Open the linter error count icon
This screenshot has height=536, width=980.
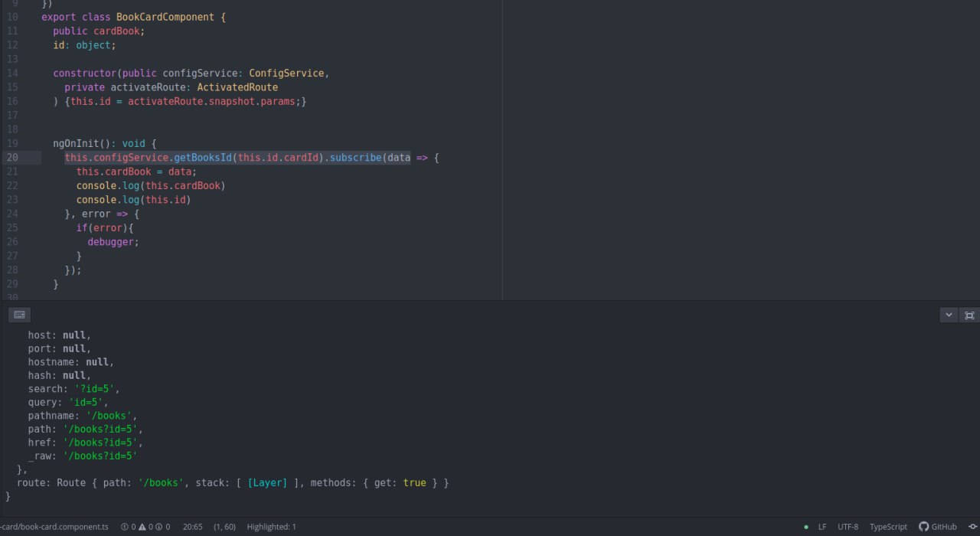[x=128, y=527]
